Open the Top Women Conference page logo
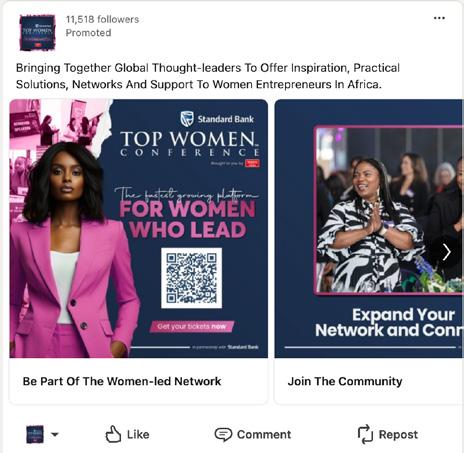Viewport: 464px width, 453px height. click(37, 32)
